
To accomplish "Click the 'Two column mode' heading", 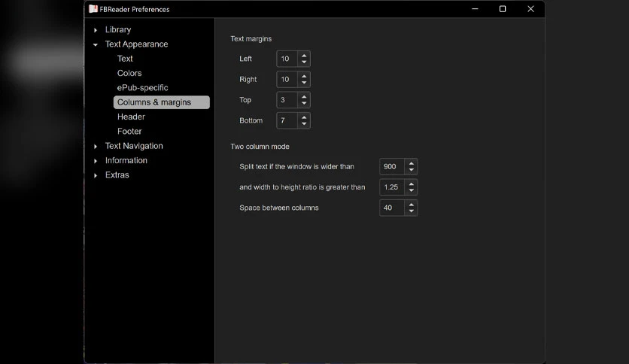I will [260, 147].
